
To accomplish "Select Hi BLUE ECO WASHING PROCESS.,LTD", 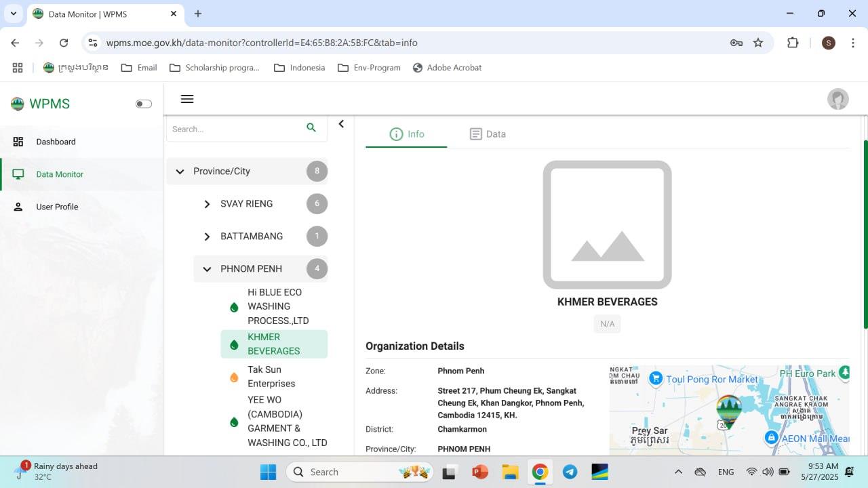I will coord(274,306).
